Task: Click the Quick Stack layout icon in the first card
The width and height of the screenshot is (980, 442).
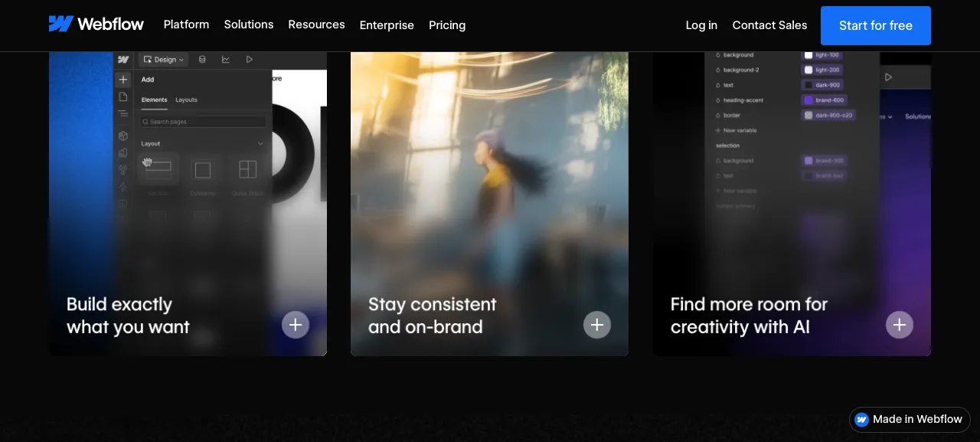Action: click(247, 169)
